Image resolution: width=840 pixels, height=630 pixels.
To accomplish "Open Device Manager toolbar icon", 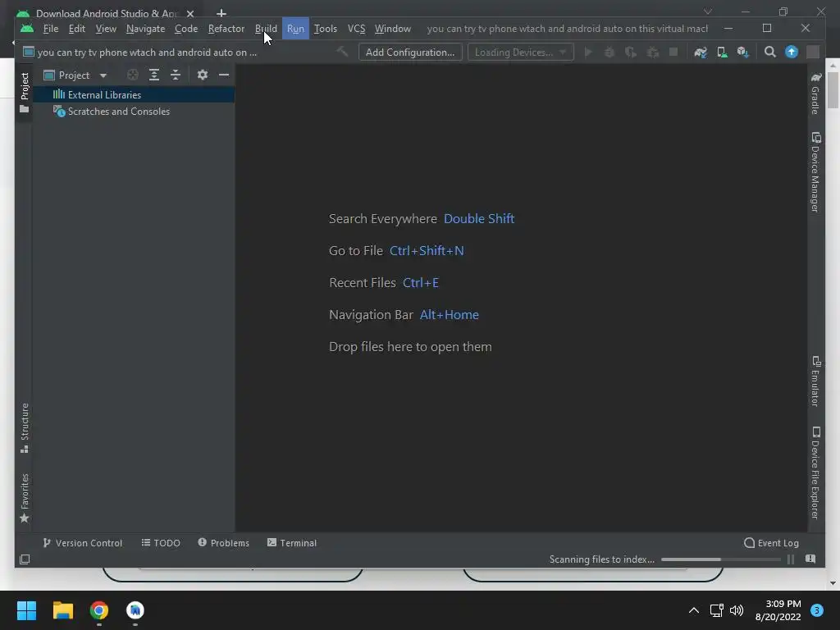I will pyautogui.click(x=722, y=52).
